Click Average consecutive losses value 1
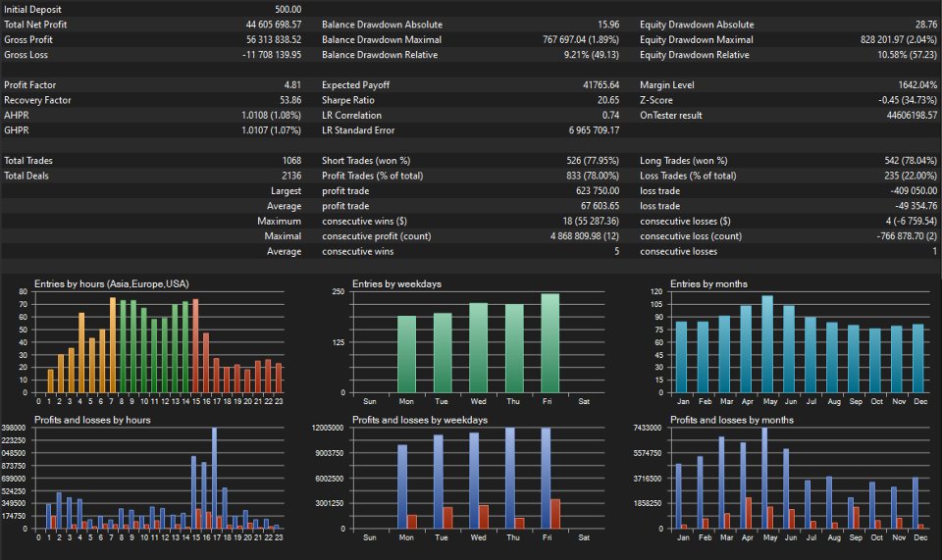Viewport: 942px width, 560px height. [934, 251]
